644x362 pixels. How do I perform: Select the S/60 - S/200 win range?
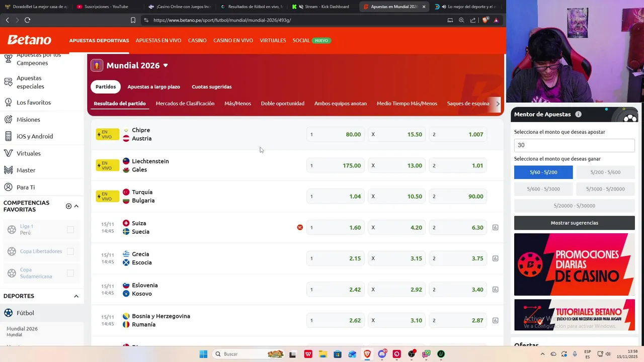(543, 172)
